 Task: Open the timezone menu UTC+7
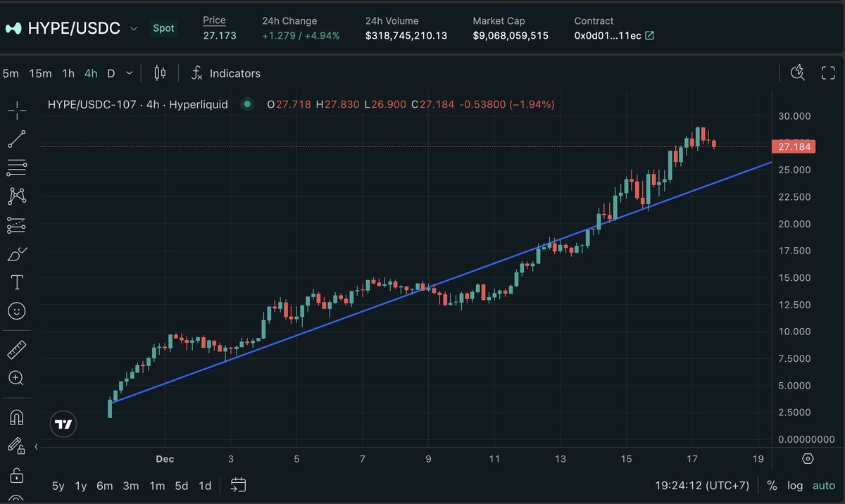[x=701, y=485]
